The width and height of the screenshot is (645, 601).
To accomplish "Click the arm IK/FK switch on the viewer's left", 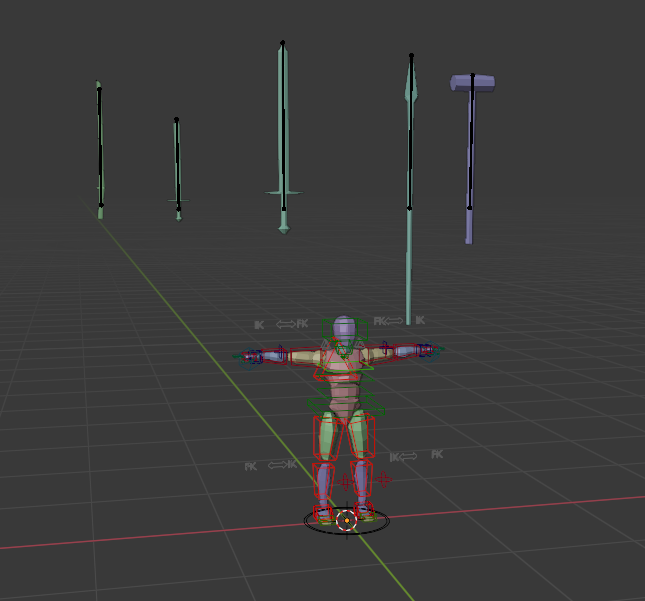I will (281, 325).
